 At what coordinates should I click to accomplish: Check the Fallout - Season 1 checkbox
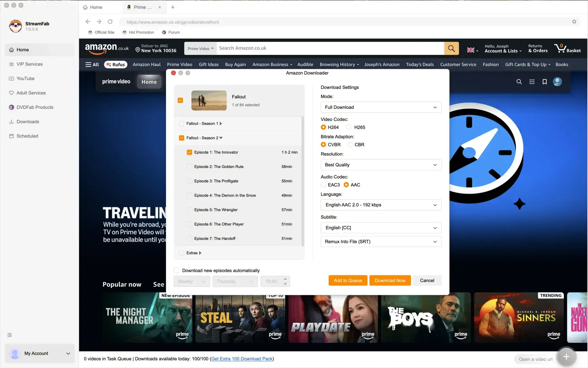click(182, 123)
